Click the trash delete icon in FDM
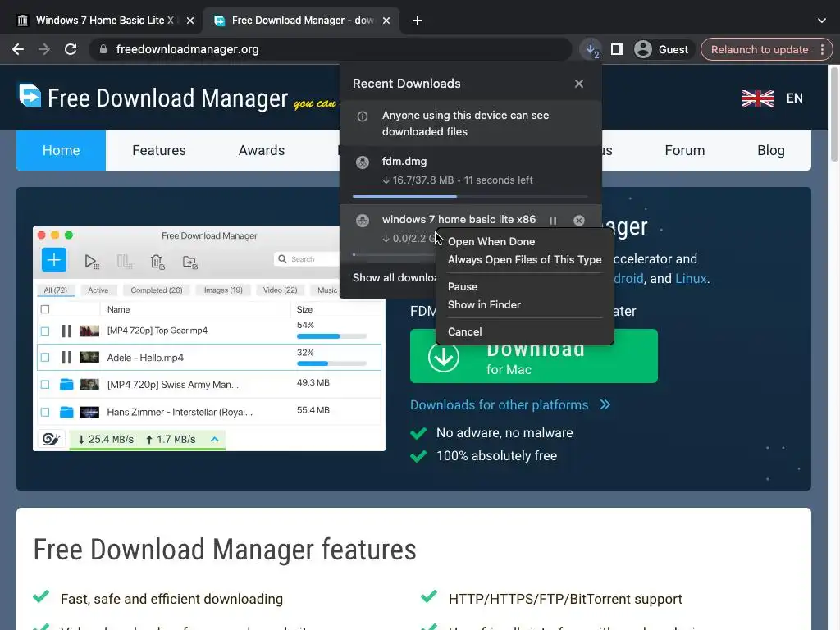 157,262
